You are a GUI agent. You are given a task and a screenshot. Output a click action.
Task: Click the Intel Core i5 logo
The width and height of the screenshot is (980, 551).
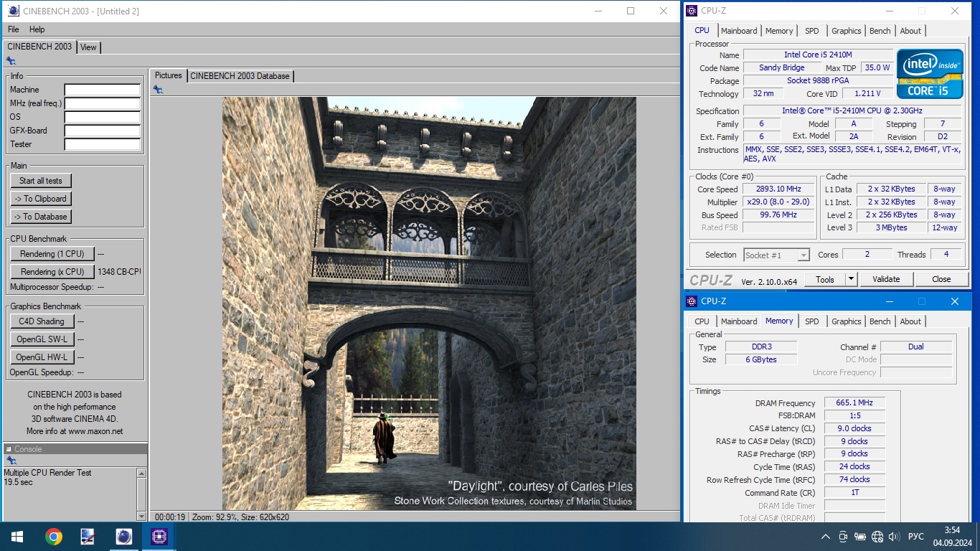[x=930, y=74]
